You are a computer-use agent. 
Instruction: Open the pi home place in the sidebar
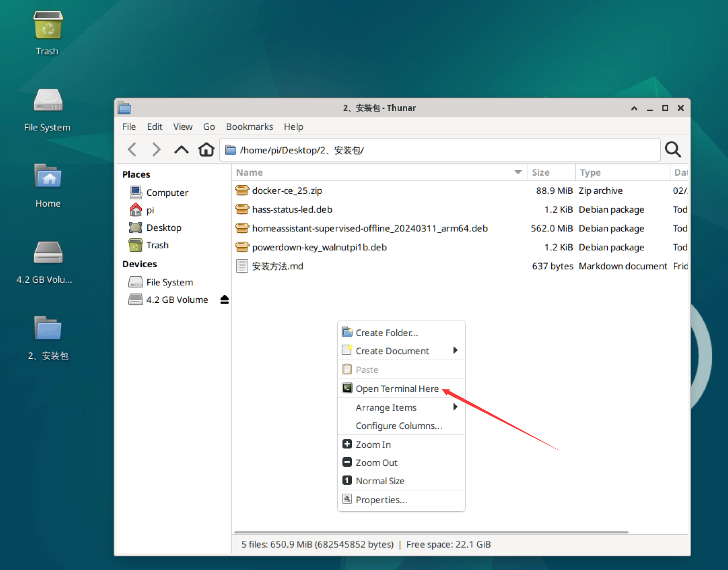150,210
